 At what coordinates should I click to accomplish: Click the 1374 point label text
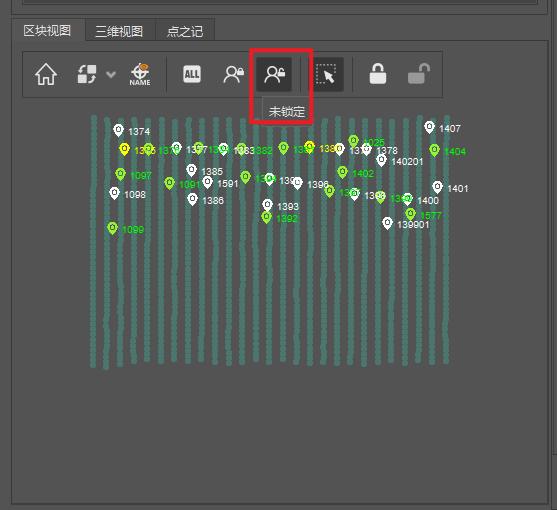point(139,132)
